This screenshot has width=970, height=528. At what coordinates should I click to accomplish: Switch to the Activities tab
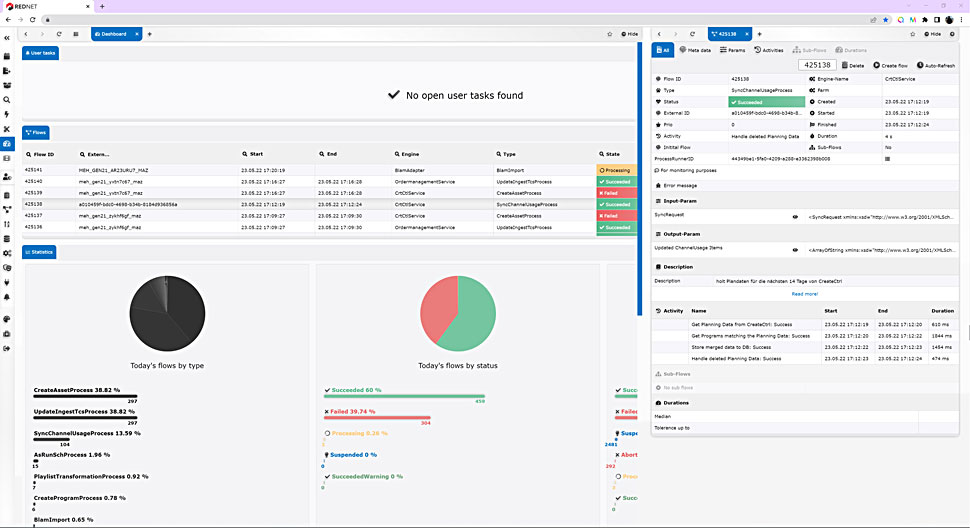tap(769, 50)
